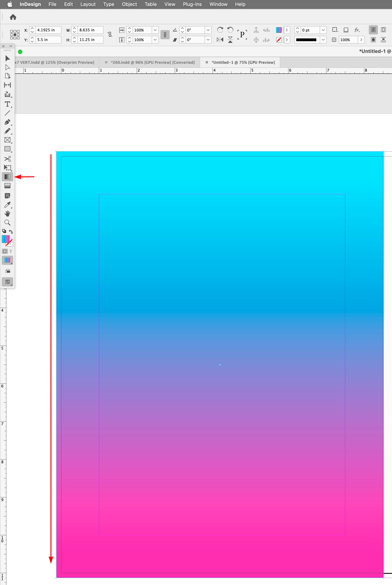The height and width of the screenshot is (585, 392).
Task: Enable the Jump Object text wrap
Action: point(383,40)
